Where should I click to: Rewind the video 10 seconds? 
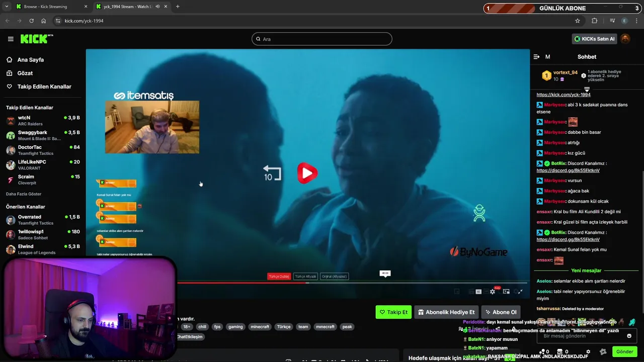pos(272,173)
